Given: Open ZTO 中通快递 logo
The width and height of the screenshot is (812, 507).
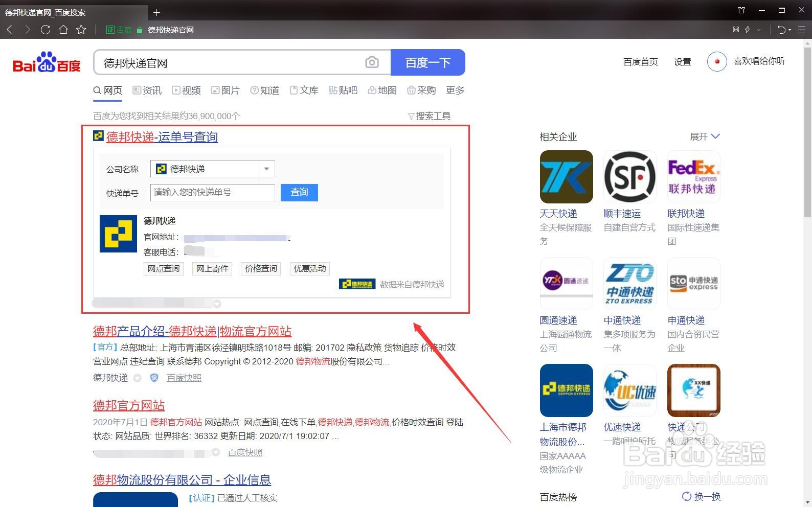Looking at the screenshot, I should click(x=630, y=284).
